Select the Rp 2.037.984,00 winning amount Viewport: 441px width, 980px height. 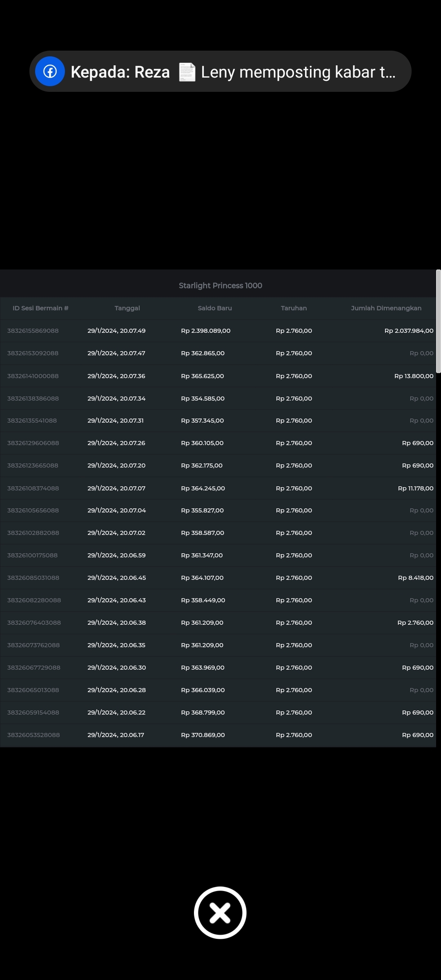409,331
